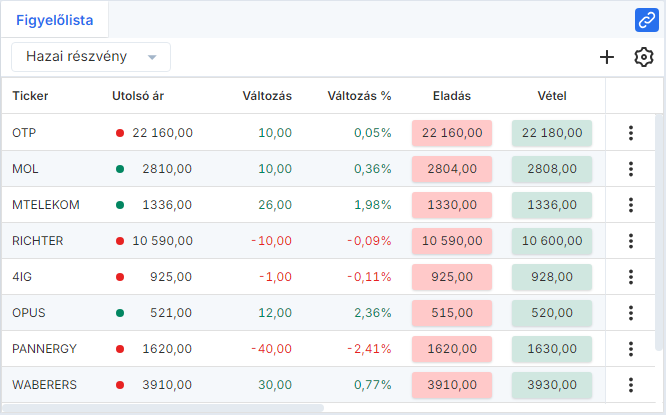Click OTP sell price 22 160,00
Image resolution: width=666 pixels, height=415 pixels.
452,133
